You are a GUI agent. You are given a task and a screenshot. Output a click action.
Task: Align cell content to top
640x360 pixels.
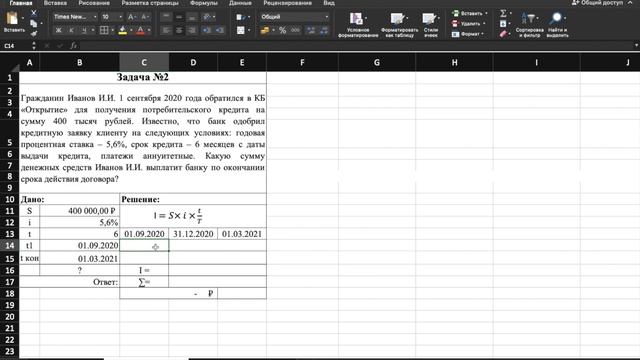[166, 17]
